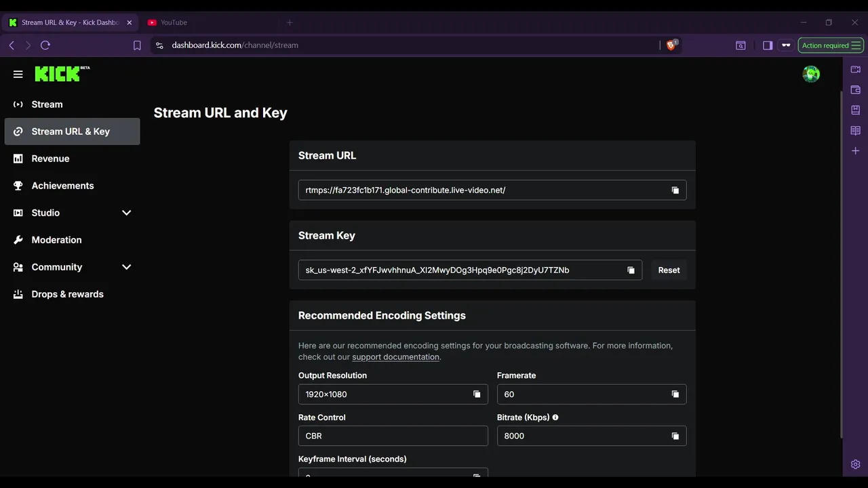868x488 pixels.
Task: Expand the Studio menu section
Action: tap(126, 213)
